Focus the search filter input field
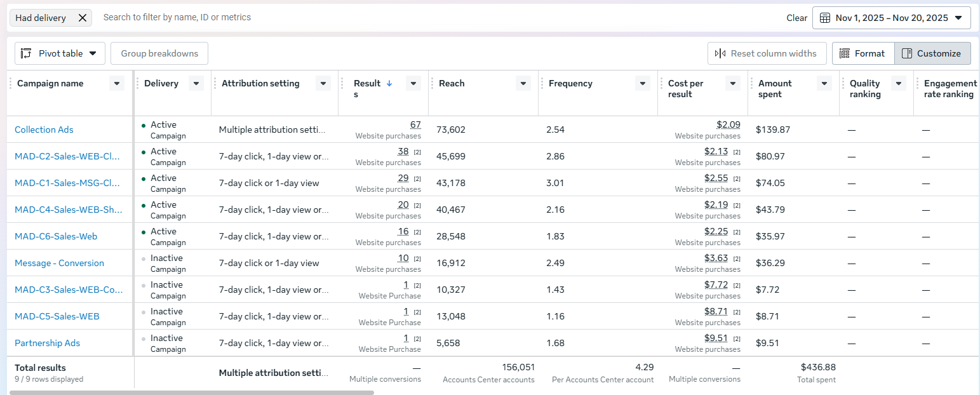Image resolution: width=980 pixels, height=395 pixels. coord(438,18)
